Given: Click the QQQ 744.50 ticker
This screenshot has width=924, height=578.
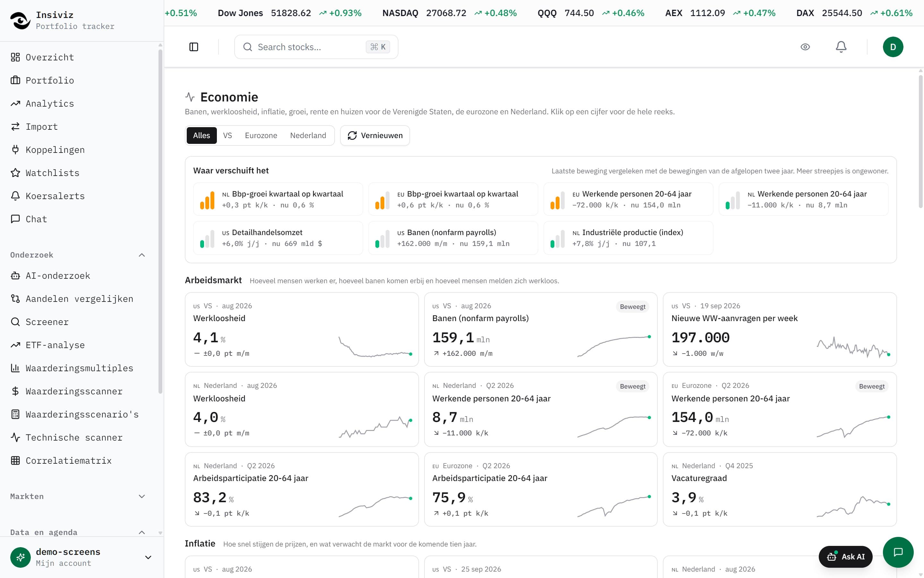Looking at the screenshot, I should click(x=591, y=13).
